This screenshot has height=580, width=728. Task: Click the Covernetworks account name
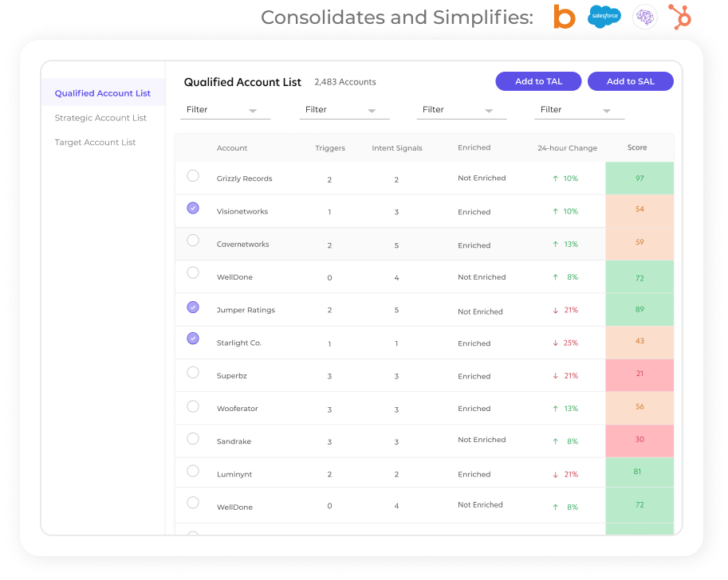coord(242,245)
